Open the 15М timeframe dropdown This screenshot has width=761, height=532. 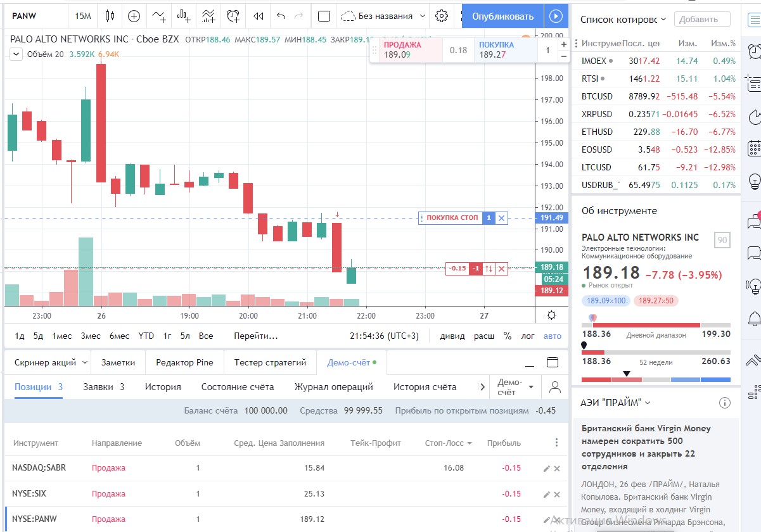coord(82,16)
